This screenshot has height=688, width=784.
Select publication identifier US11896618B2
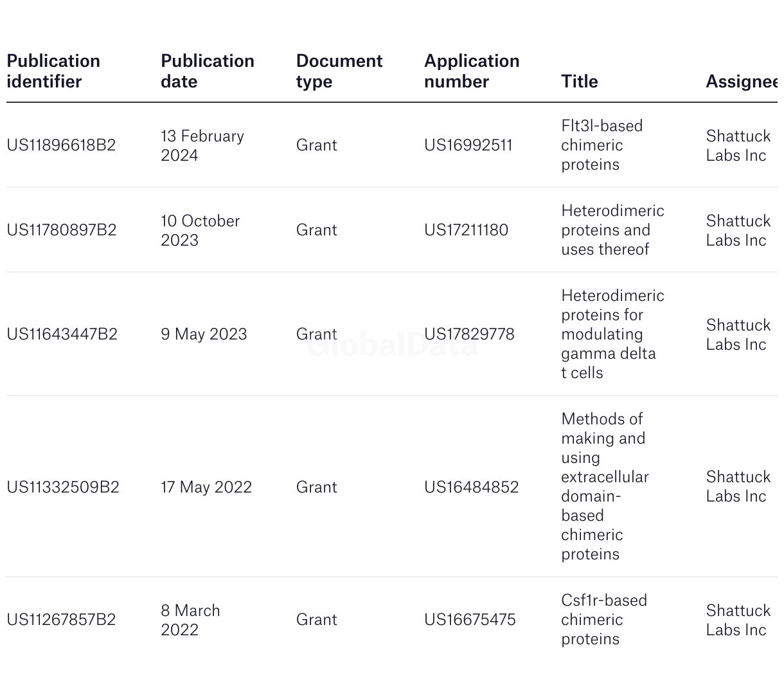(x=61, y=145)
